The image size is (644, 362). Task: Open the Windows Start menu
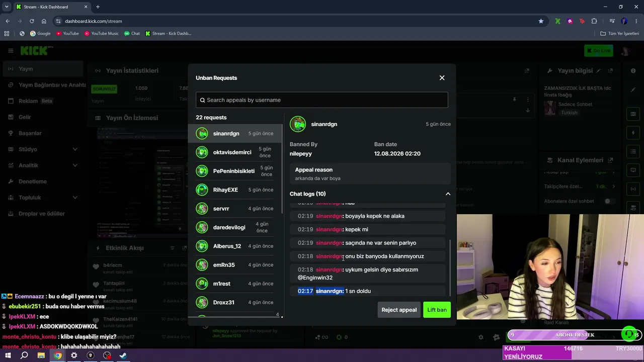(8, 355)
